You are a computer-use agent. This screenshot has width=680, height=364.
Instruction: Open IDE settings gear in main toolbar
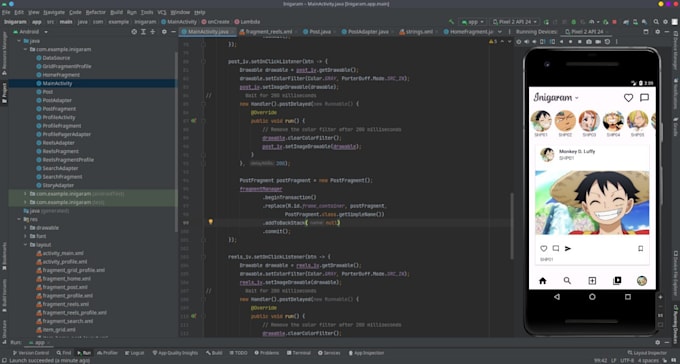click(665, 22)
